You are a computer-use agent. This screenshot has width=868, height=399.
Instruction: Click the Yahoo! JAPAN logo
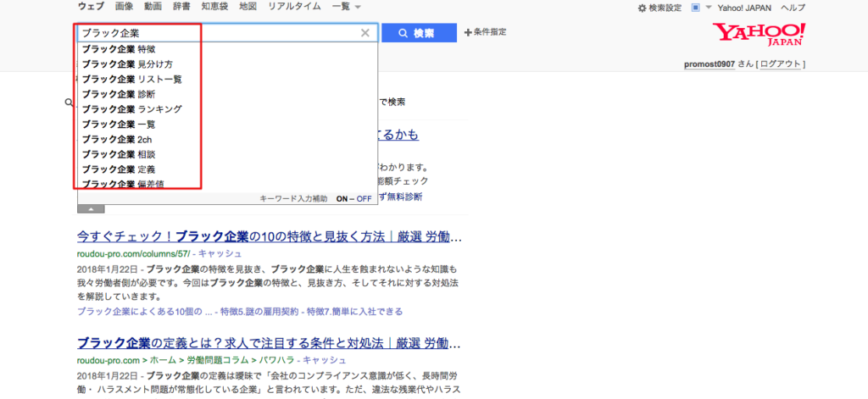tap(759, 36)
